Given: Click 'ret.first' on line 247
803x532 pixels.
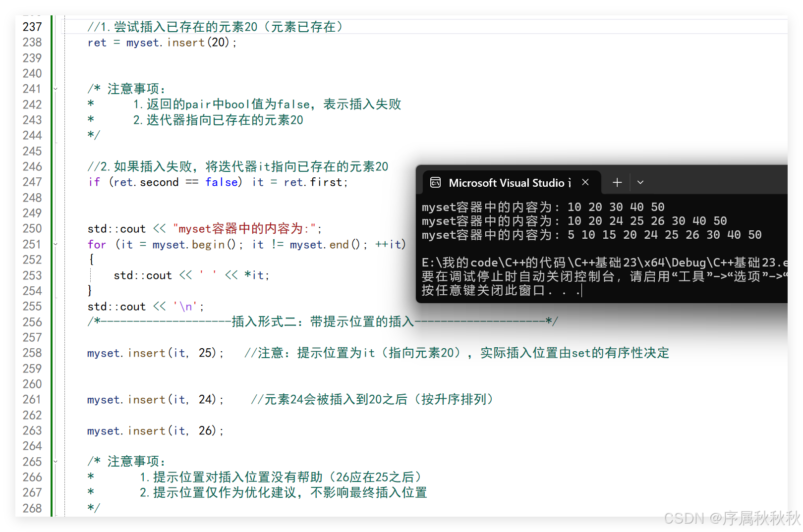Looking at the screenshot, I should tap(313, 182).
